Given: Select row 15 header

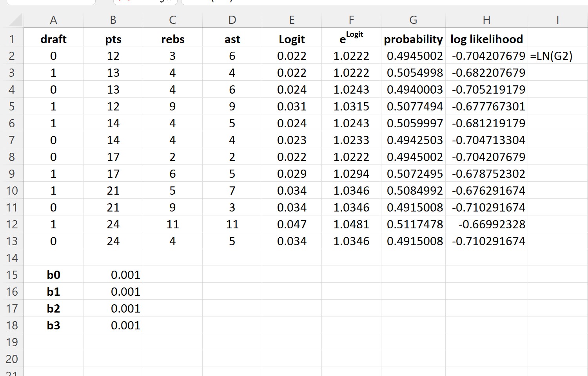Looking at the screenshot, I should click(x=13, y=275).
